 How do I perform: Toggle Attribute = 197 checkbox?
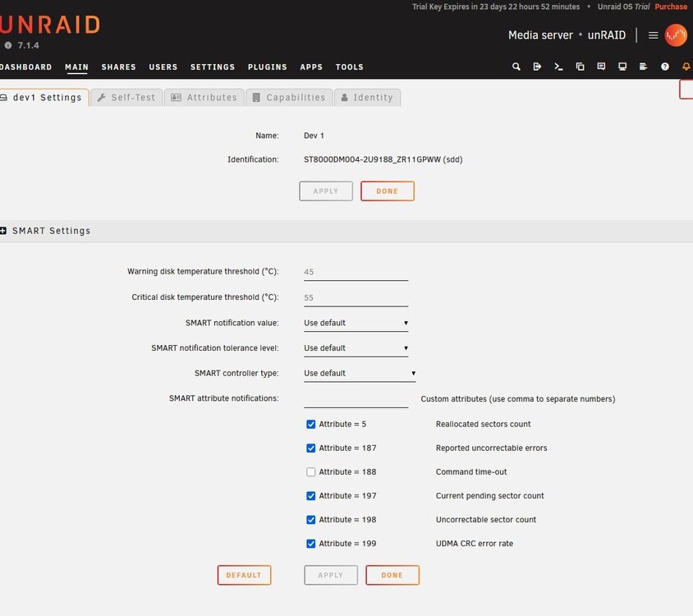[310, 496]
